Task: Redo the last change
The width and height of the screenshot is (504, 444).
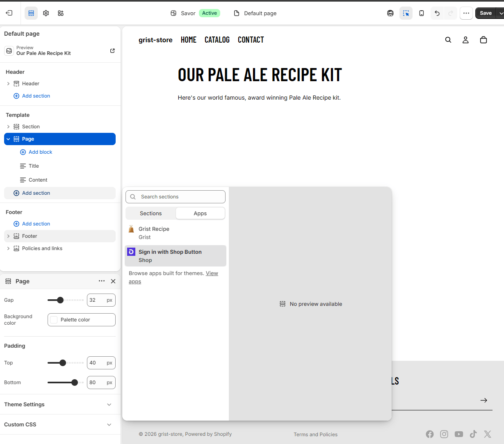Action: click(x=451, y=13)
